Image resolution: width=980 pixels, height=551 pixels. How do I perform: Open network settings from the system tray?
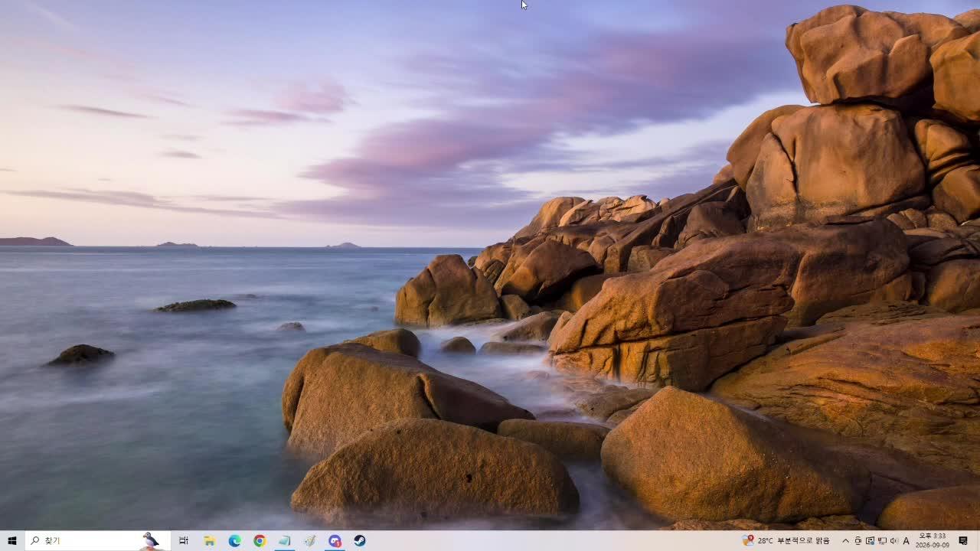882,540
